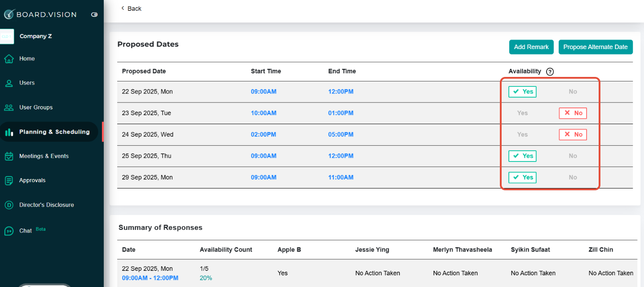The width and height of the screenshot is (644, 287).
Task: Click Jessie Ying's No Action Taken cell
Action: [x=377, y=273]
